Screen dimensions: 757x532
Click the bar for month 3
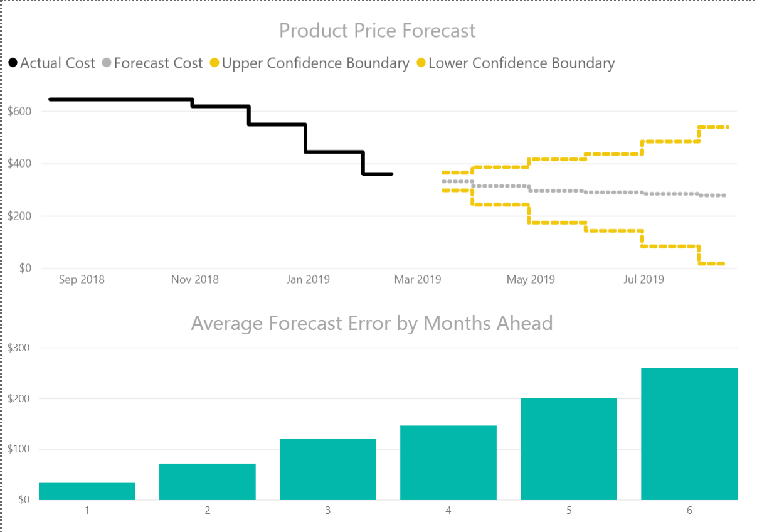coord(328,469)
